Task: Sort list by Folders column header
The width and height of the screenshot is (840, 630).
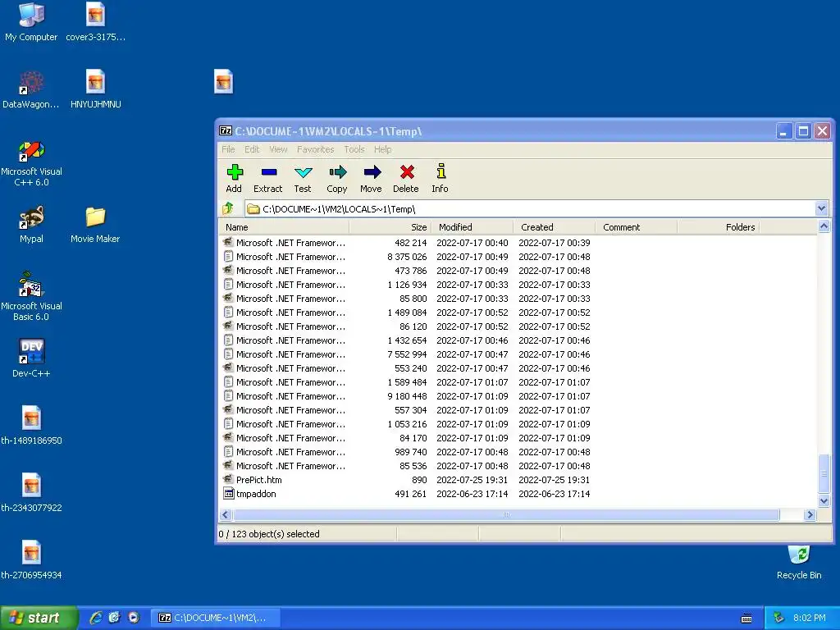Action: click(x=719, y=227)
